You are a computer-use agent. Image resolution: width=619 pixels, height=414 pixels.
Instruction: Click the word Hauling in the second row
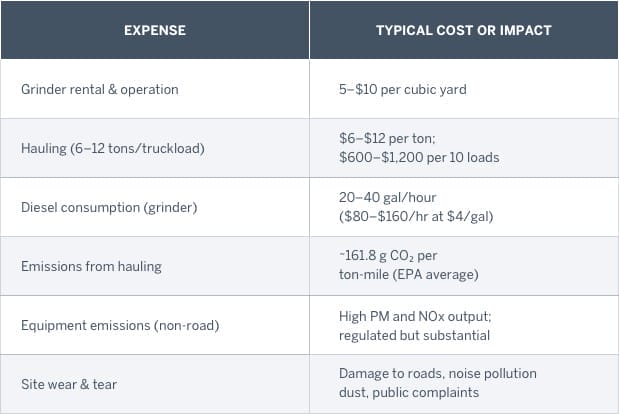pyautogui.click(x=44, y=148)
